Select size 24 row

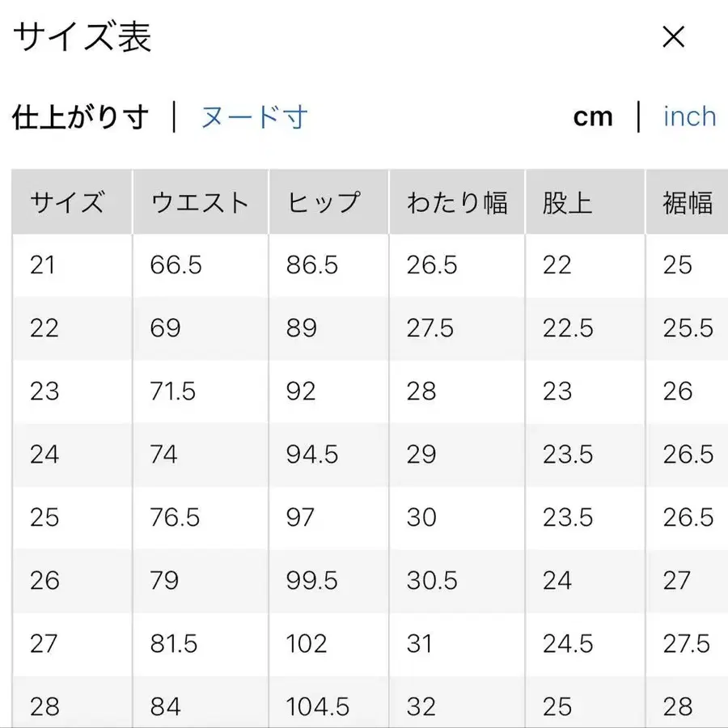click(x=44, y=455)
